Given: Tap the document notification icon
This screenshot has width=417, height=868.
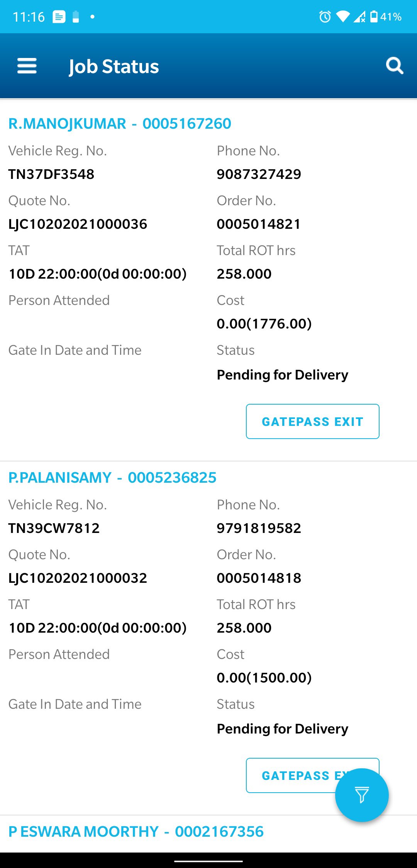Looking at the screenshot, I should pyautogui.click(x=59, y=17).
